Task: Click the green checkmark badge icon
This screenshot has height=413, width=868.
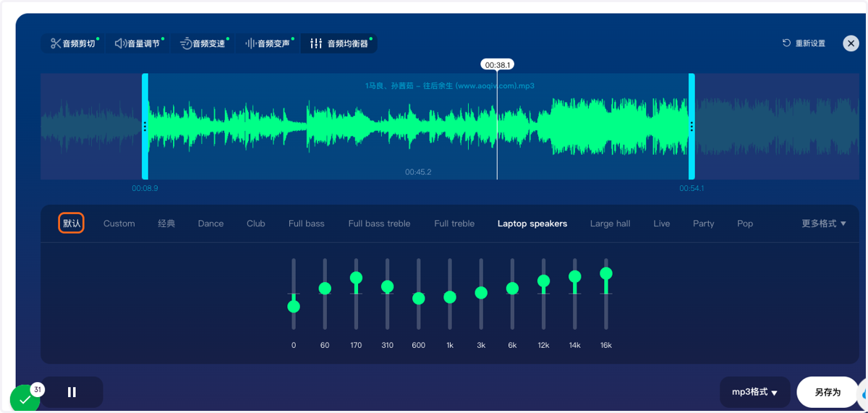Action: 25,399
